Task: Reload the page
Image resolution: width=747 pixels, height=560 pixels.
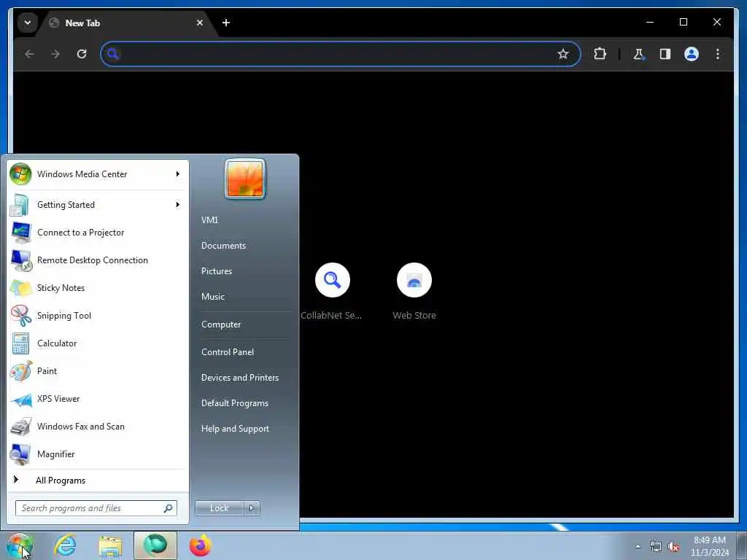Action: 82,54
